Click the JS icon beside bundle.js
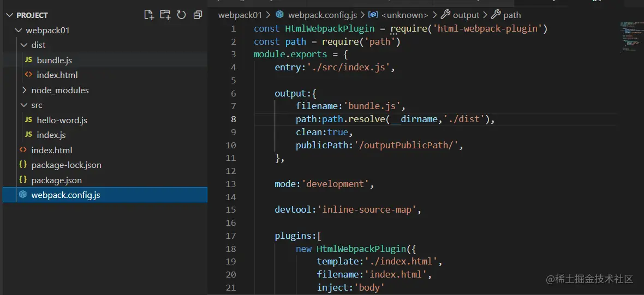644x295 pixels. [28, 60]
